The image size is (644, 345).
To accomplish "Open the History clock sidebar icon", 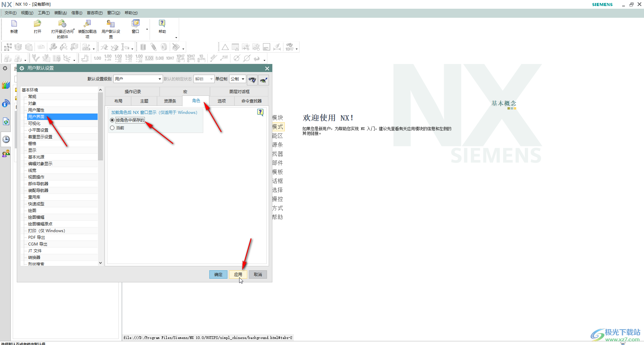I will (x=6, y=139).
